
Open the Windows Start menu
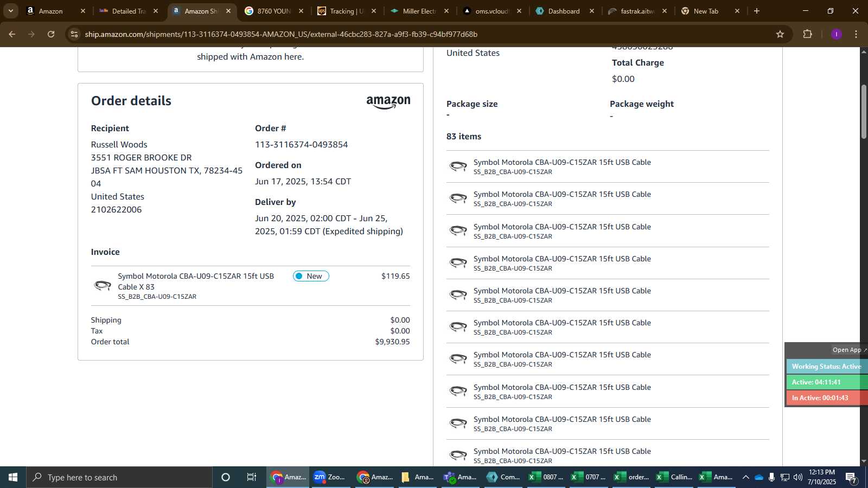pos(13,477)
